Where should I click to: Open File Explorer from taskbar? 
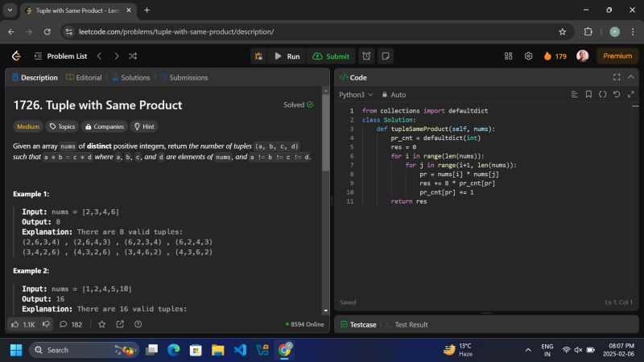click(217, 350)
